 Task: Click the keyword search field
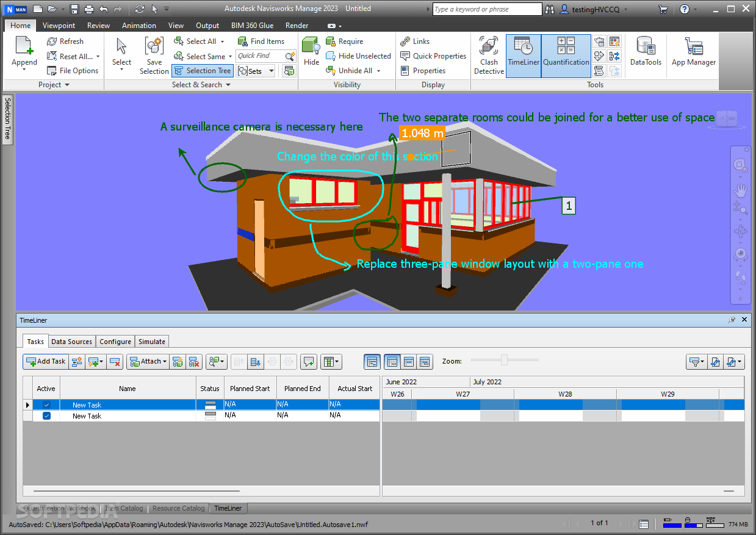click(x=487, y=9)
